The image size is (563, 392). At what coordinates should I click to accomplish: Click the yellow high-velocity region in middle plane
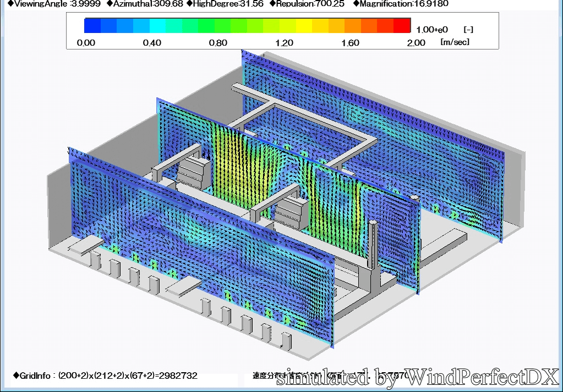coord(231,159)
